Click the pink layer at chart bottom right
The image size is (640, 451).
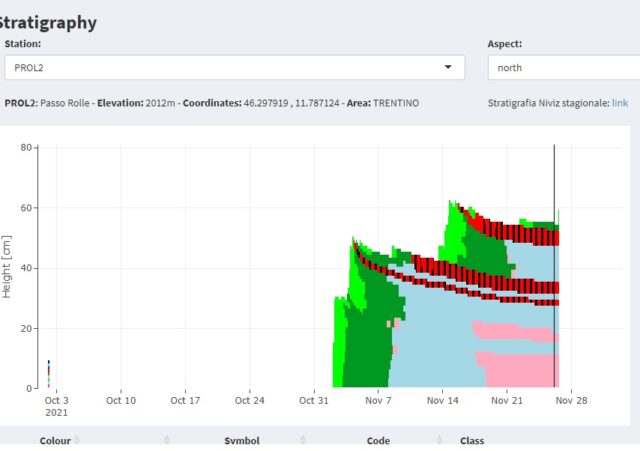[x=520, y=371]
